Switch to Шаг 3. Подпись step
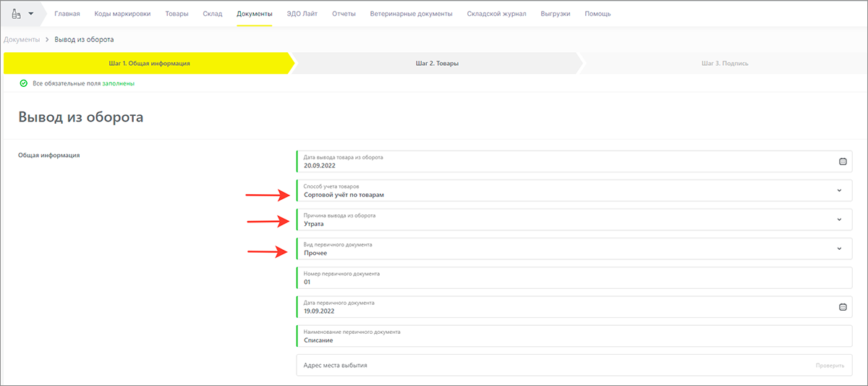The image size is (868, 386). 724,63
